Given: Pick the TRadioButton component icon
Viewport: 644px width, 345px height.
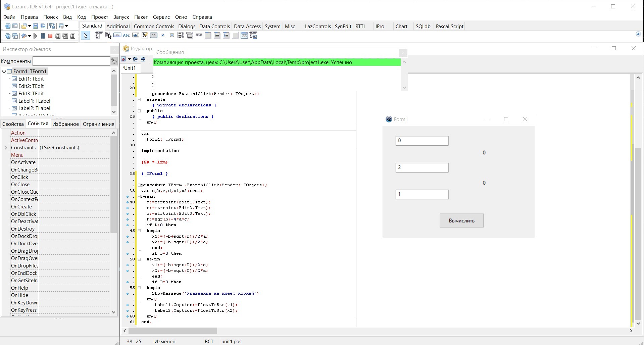Looking at the screenshot, I should (172, 35).
